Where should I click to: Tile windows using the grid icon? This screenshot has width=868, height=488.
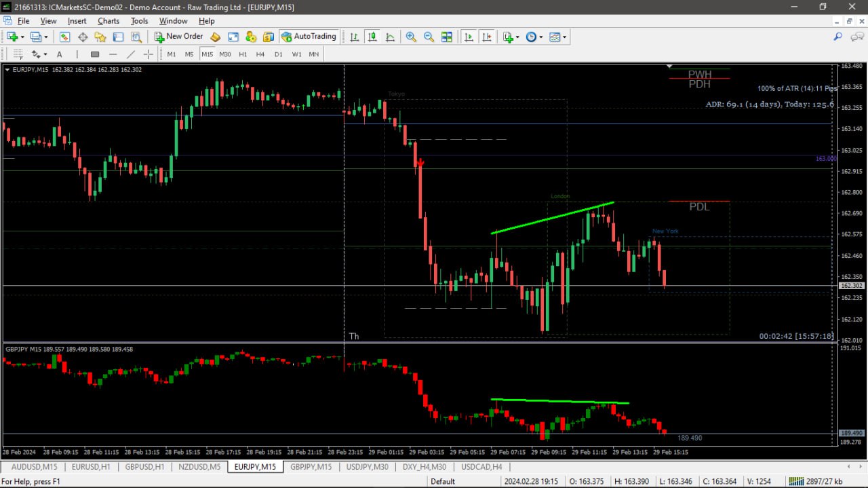pyautogui.click(x=446, y=37)
